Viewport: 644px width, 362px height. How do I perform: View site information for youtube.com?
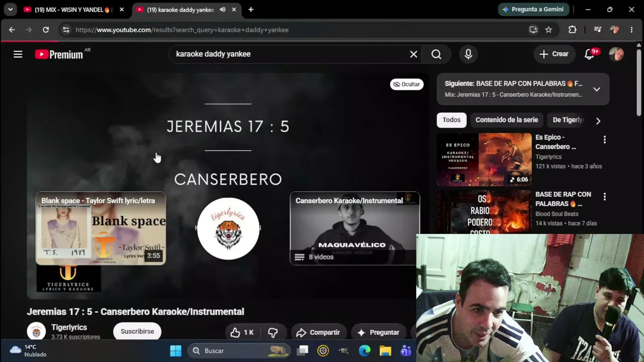click(66, 30)
